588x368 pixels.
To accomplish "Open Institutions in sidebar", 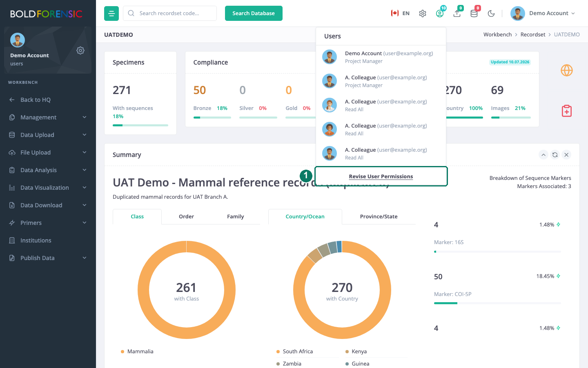I will (48, 240).
